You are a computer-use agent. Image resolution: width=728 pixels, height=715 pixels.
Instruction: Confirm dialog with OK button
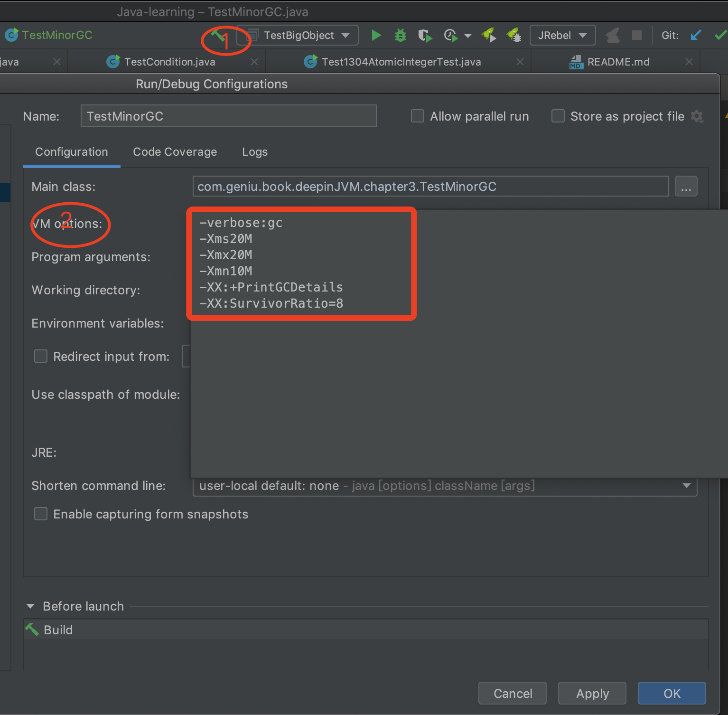coord(672,694)
